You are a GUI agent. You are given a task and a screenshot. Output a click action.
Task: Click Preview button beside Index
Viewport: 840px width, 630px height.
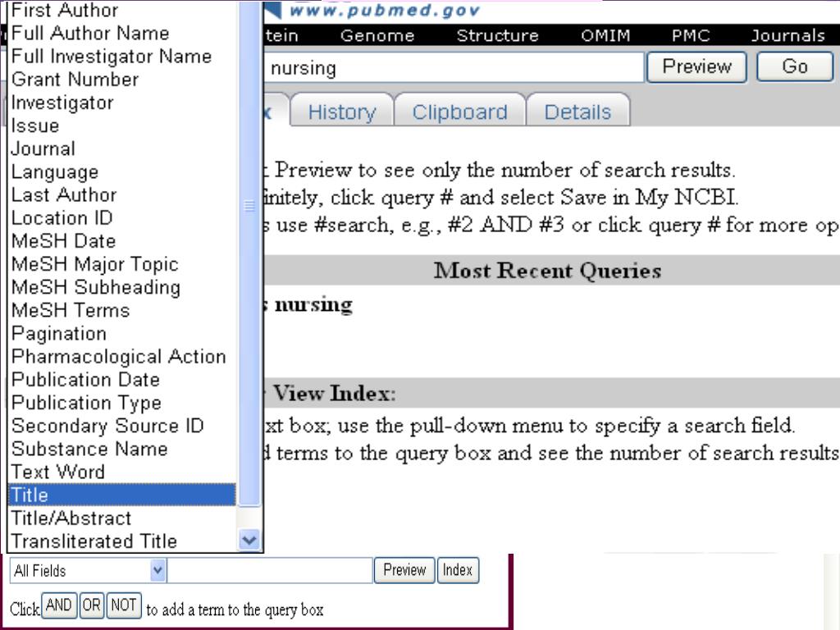[404, 570]
